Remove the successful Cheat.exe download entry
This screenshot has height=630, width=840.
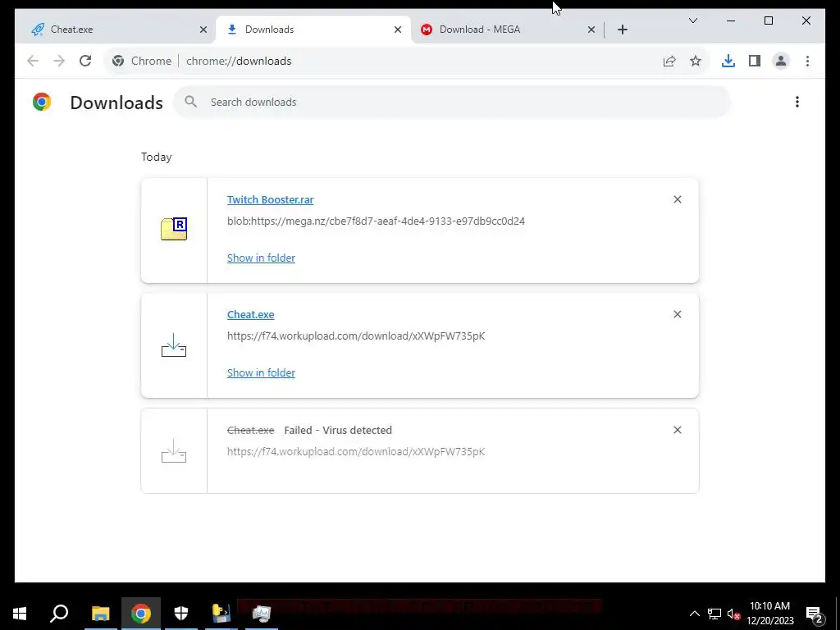[x=677, y=314]
